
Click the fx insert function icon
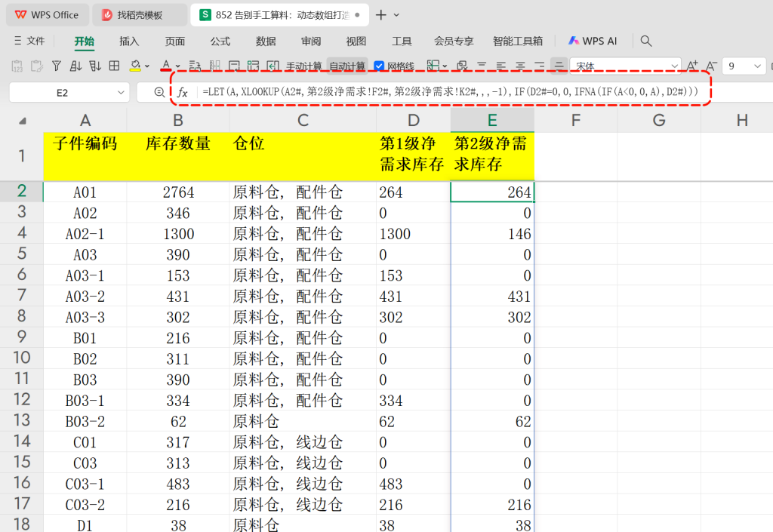(x=183, y=93)
